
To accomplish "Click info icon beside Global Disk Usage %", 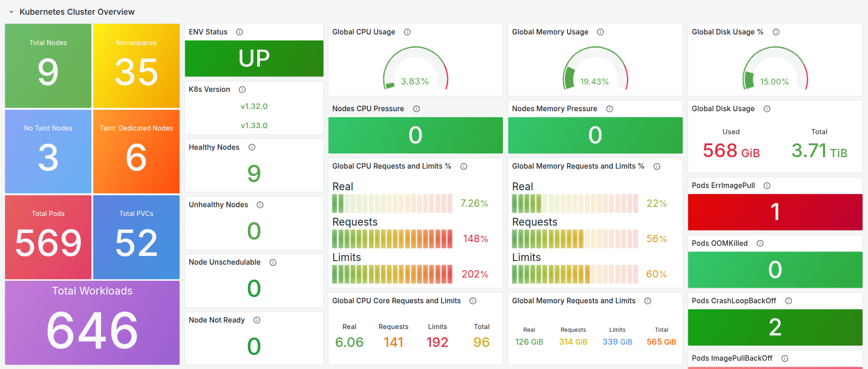I will (x=776, y=32).
